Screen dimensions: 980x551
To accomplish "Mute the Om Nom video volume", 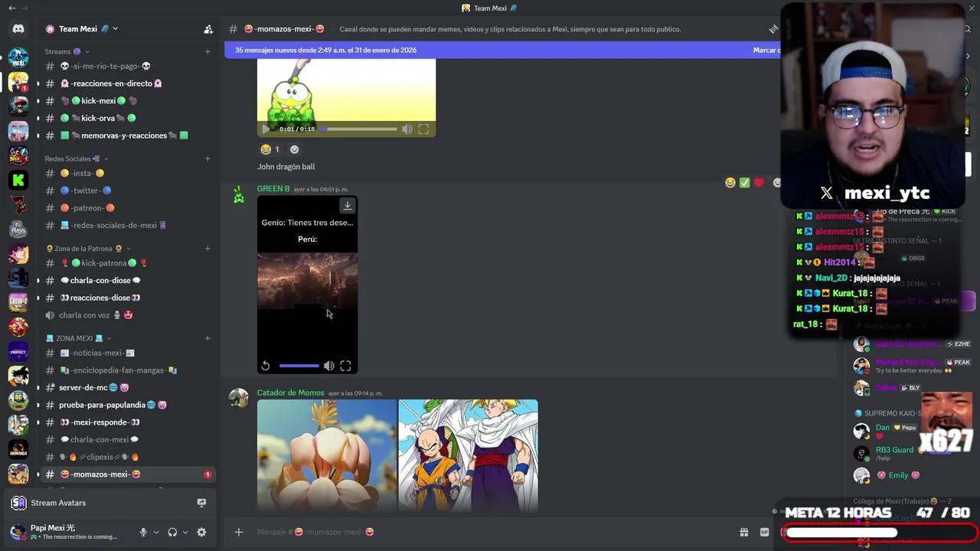I will pos(407,129).
